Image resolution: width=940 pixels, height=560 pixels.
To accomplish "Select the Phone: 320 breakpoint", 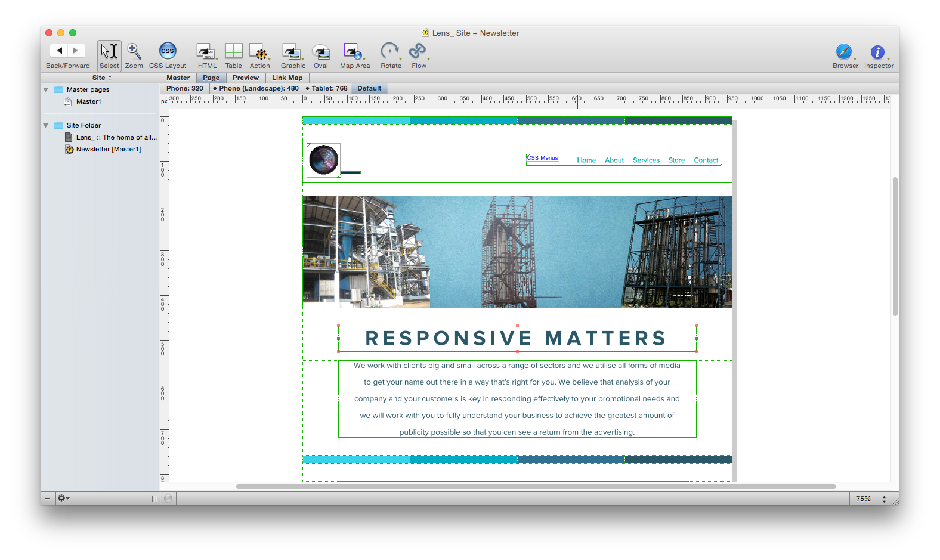I will tap(185, 88).
